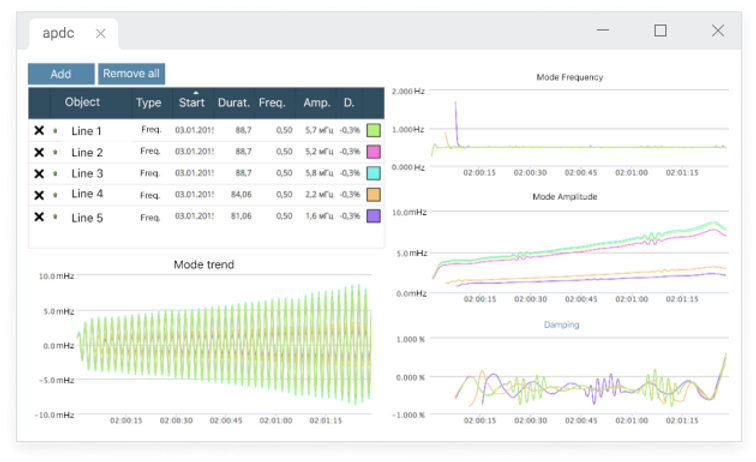Viewport: 756px width, 462px height.
Task: Open the pink color swatch of Line 2
Action: pyautogui.click(x=374, y=152)
